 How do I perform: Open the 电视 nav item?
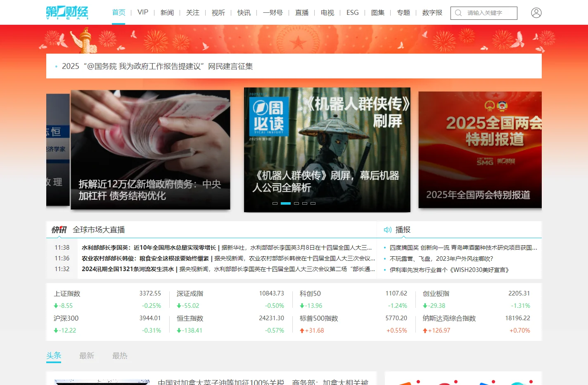click(327, 12)
